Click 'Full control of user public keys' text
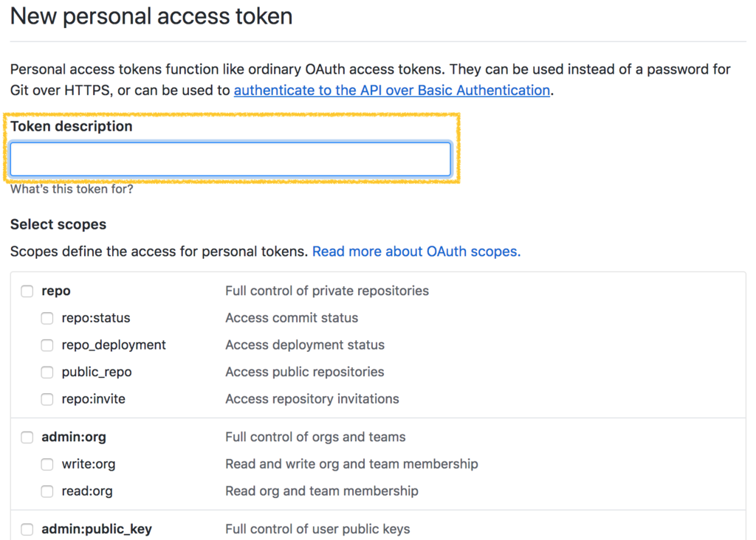The width and height of the screenshot is (756, 540). 317,529
